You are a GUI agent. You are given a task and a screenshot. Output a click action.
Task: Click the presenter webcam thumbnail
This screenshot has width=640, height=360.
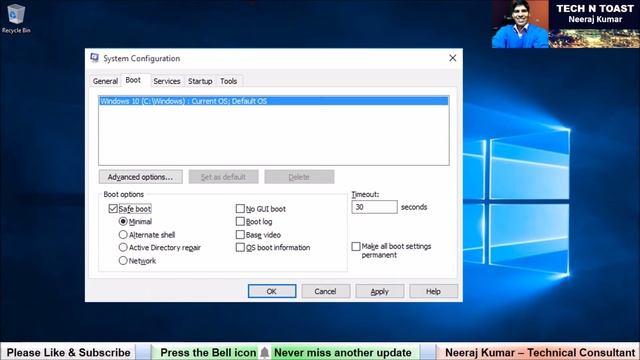click(520, 24)
